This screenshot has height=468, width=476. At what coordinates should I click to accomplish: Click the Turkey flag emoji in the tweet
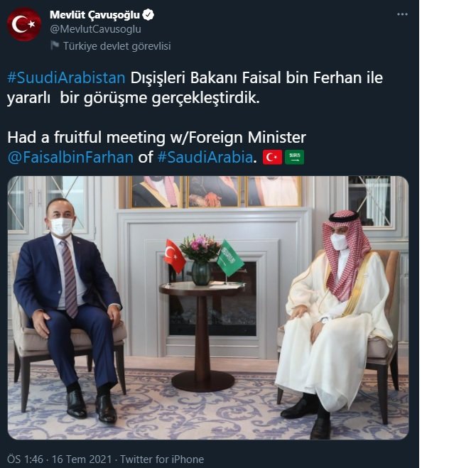point(272,157)
